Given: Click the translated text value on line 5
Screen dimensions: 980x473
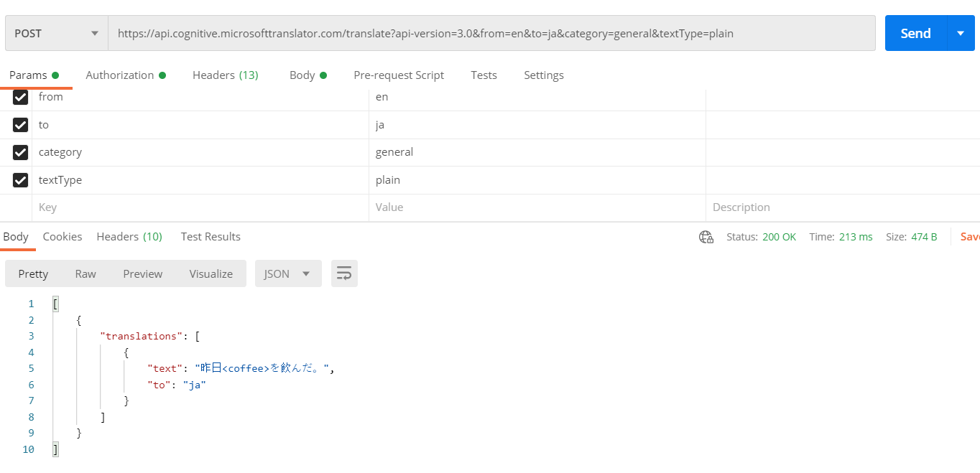Looking at the screenshot, I should coord(262,368).
